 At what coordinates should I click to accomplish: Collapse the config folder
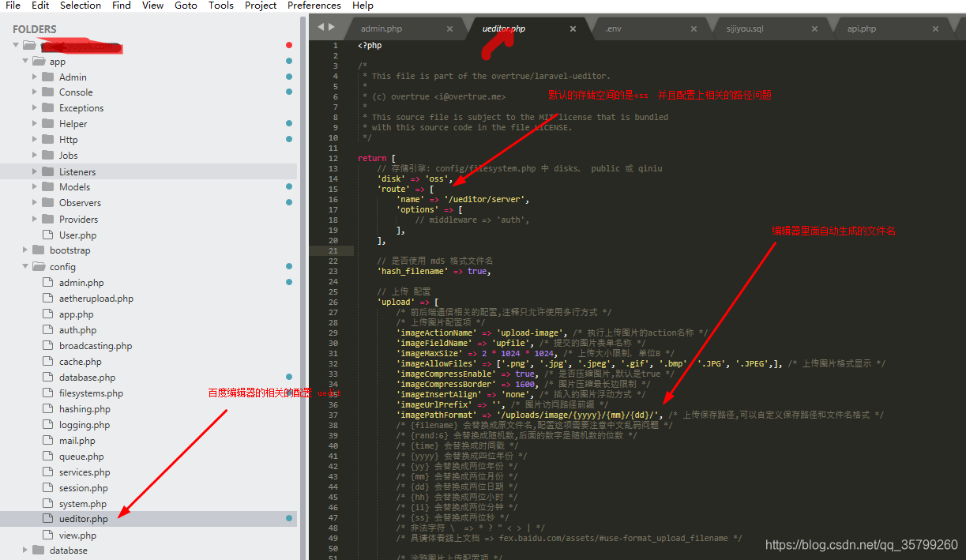tap(24, 266)
